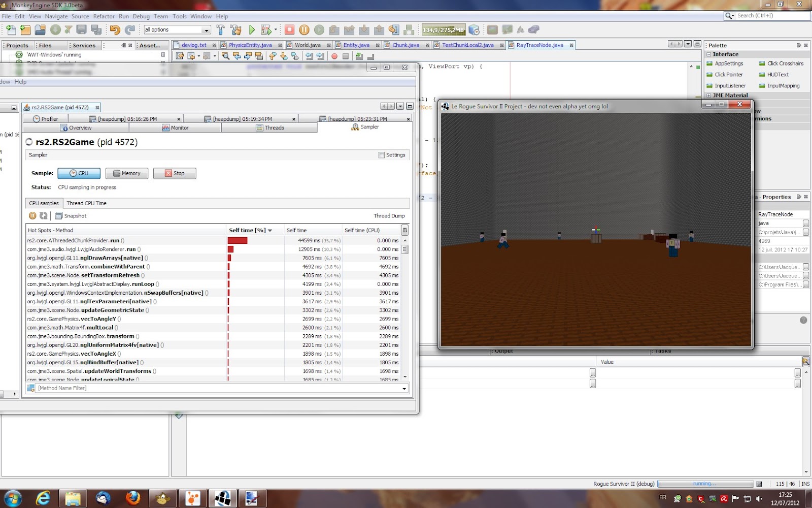Open the drop-down list of profiler document tabs

pos(400,107)
